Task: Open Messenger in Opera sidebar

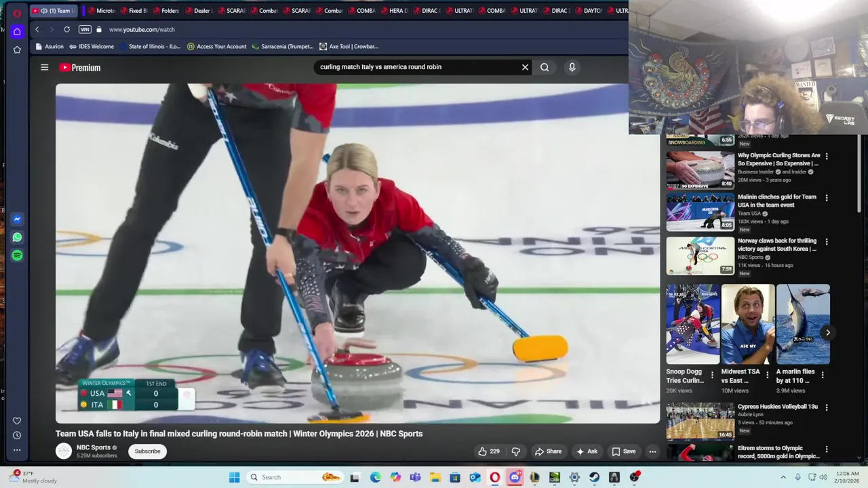Action: (17, 219)
